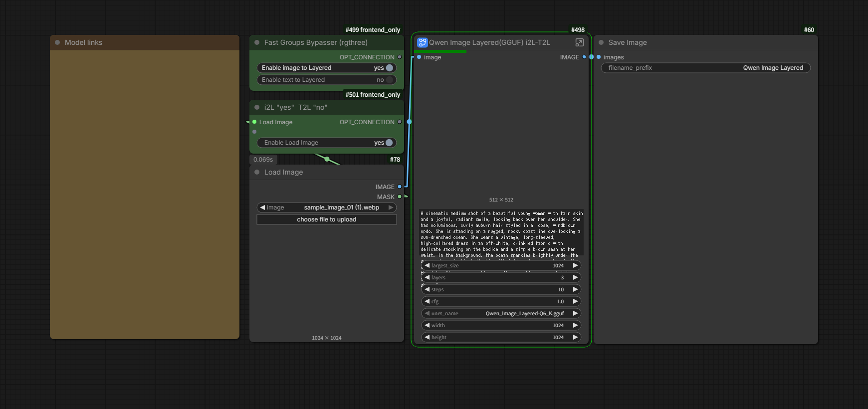Toggle Enable image to Layered switch
Screen dimensions: 868x409
pos(389,68)
